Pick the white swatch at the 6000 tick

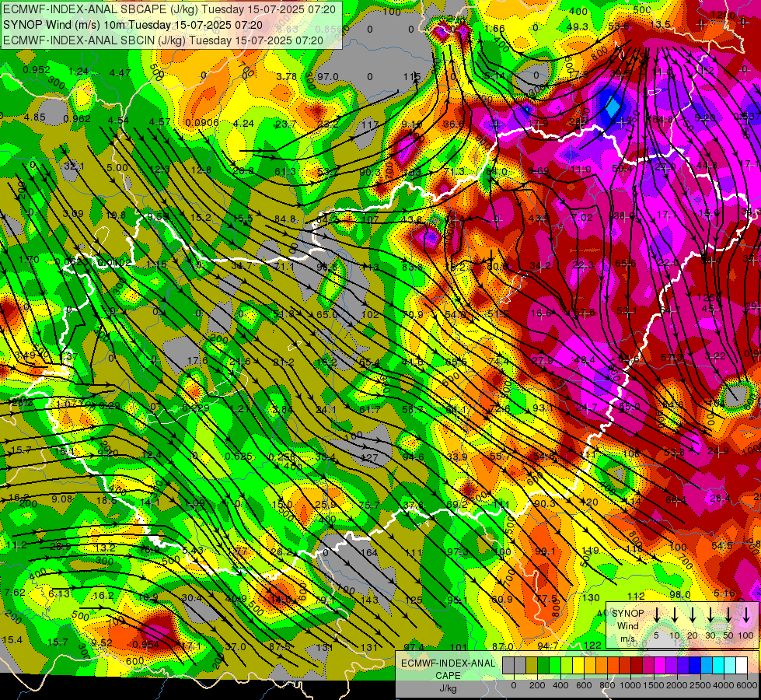(x=742, y=666)
